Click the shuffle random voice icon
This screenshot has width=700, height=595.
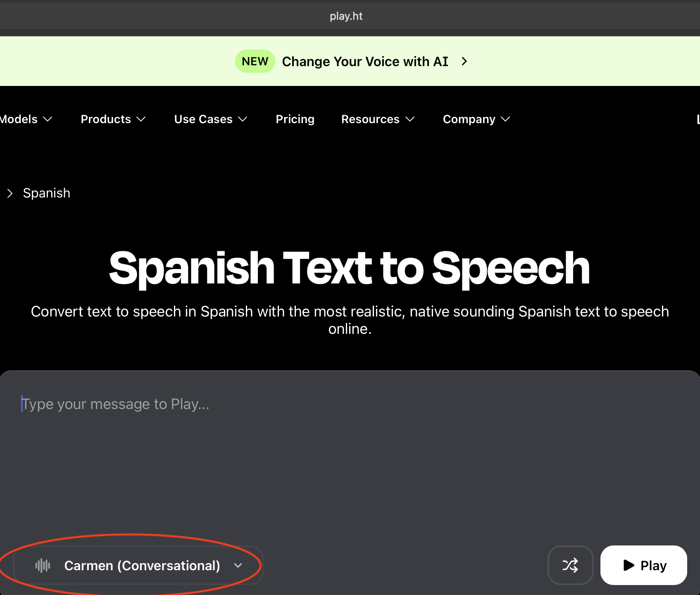tap(570, 565)
